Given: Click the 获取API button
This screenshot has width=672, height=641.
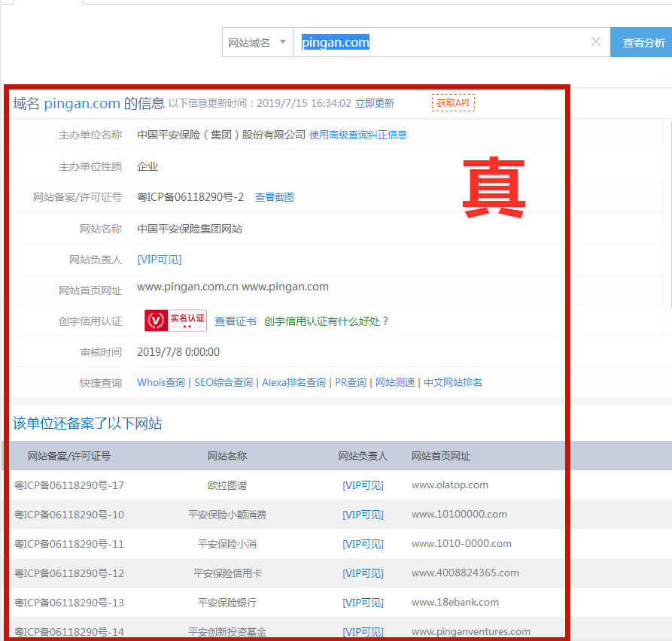Looking at the screenshot, I should tap(453, 103).
